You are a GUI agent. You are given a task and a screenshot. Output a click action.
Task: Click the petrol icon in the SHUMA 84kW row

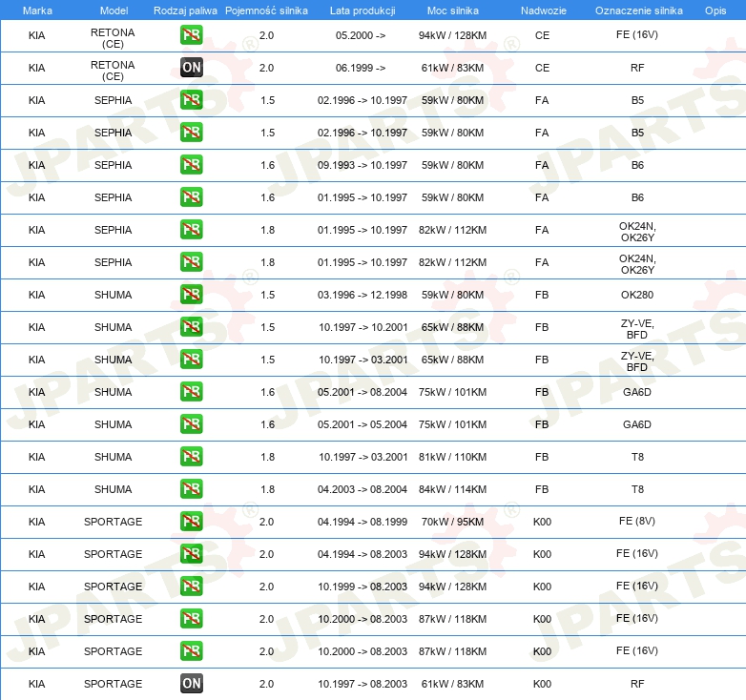tap(191, 489)
